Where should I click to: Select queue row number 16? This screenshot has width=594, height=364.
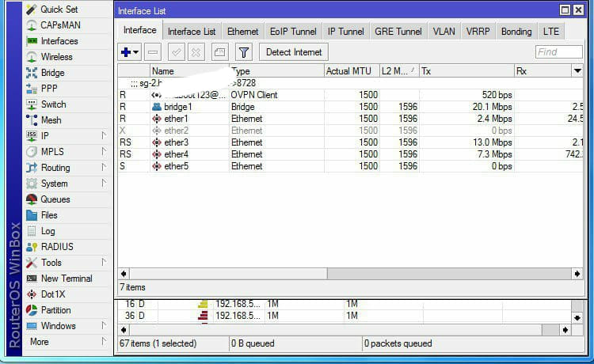345,304
